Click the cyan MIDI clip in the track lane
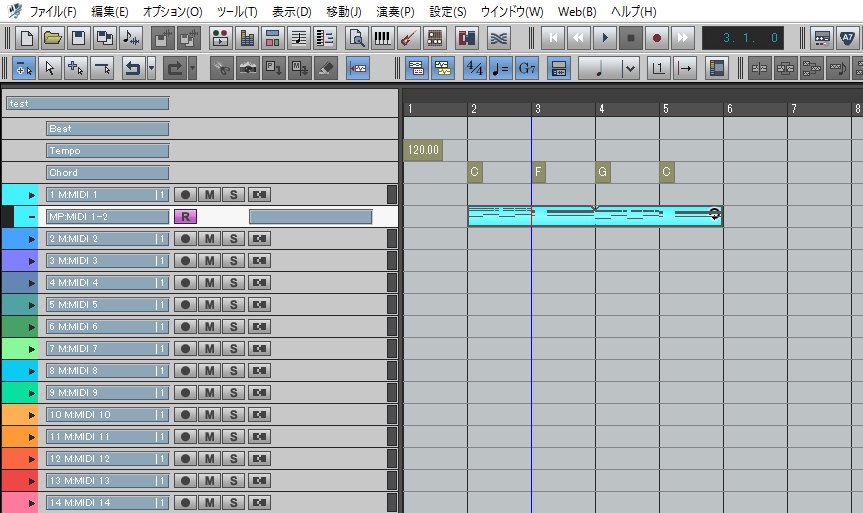This screenshot has height=513, width=863. pos(595,216)
